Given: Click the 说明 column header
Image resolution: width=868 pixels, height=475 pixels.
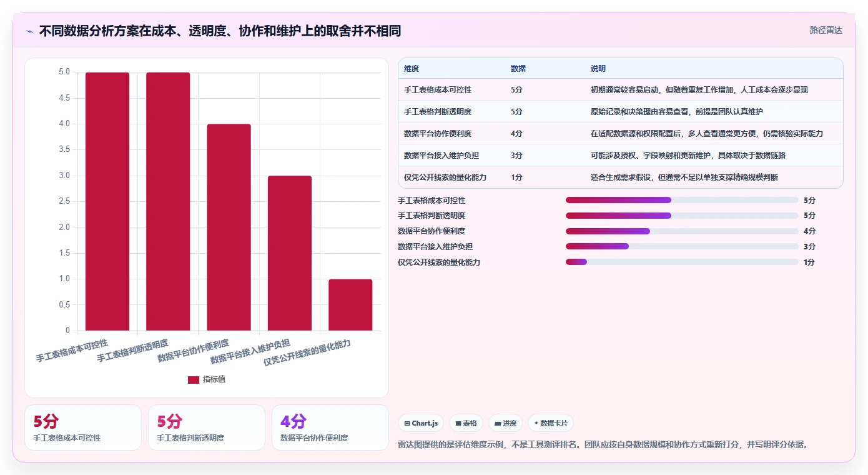Looking at the screenshot, I should pos(598,68).
